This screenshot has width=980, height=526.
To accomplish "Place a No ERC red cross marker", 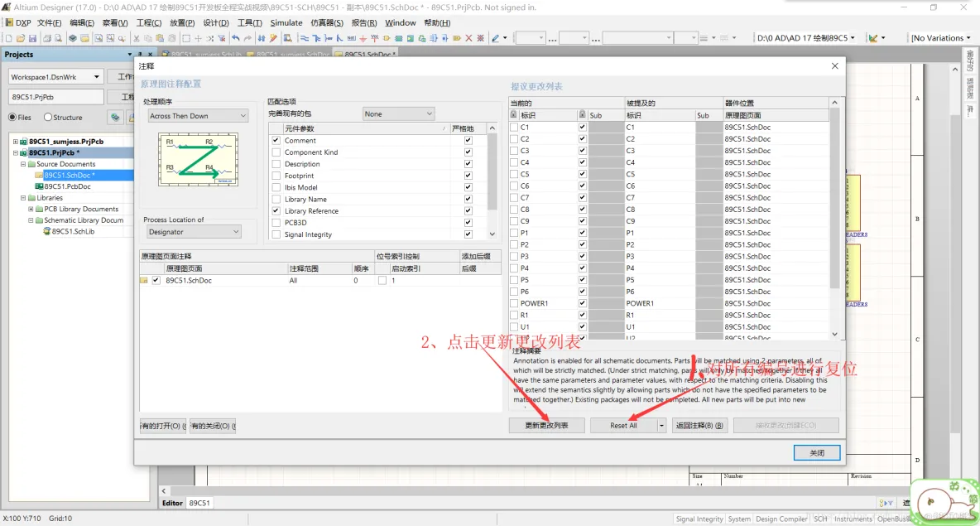I will [468, 38].
